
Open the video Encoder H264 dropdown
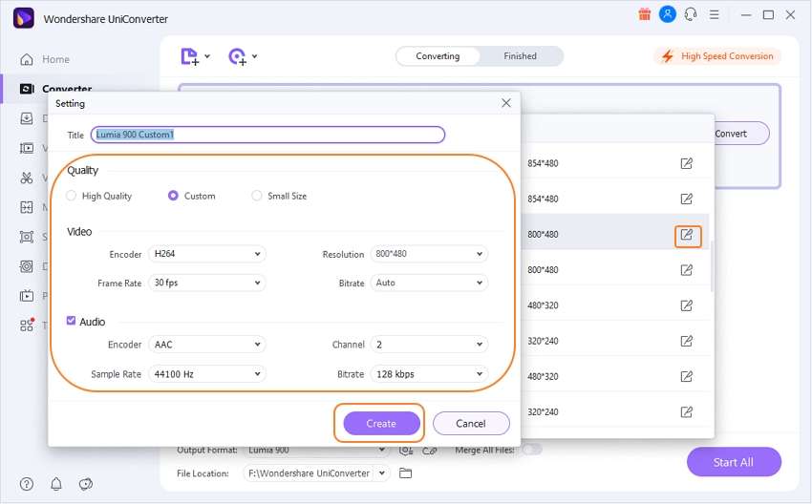pyautogui.click(x=207, y=254)
